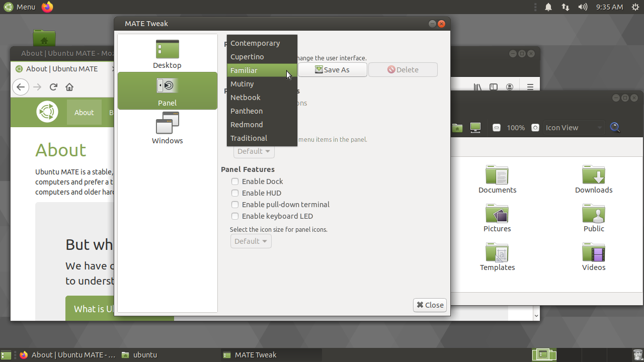The height and width of the screenshot is (362, 644).
Task: Select the Desktop category in MATE Tweak
Action: 167,53
